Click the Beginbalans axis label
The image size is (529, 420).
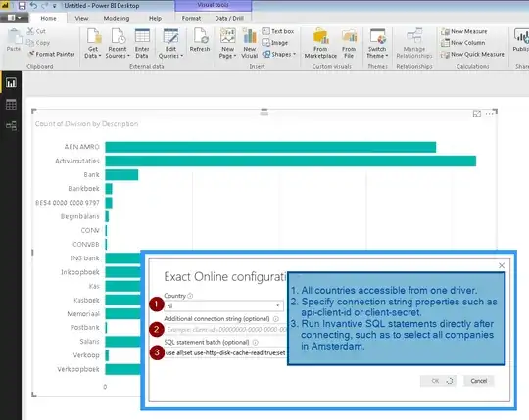(80, 216)
